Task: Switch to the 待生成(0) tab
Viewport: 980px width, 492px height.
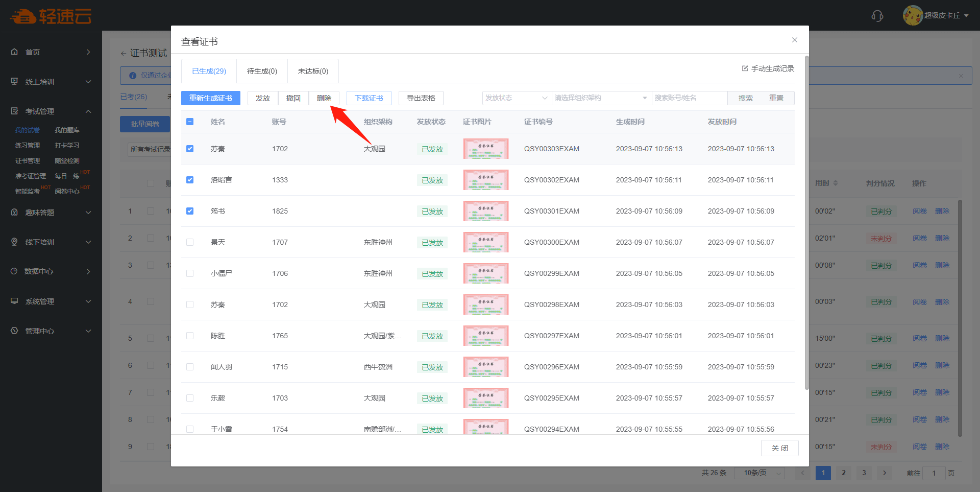Action: coord(262,71)
